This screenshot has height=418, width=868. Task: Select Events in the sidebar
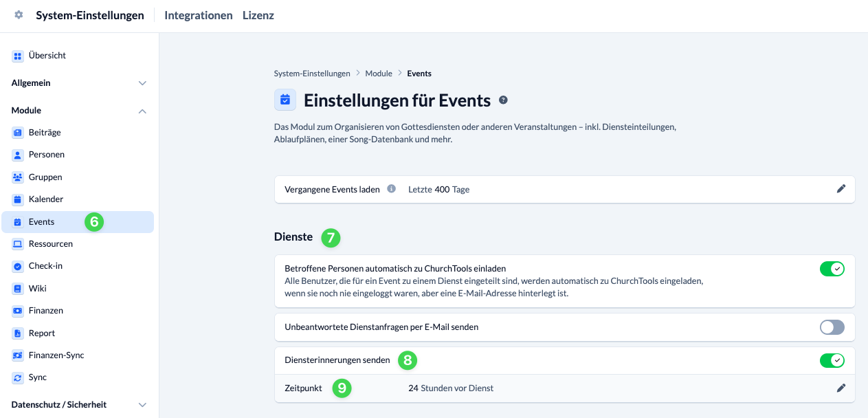point(77,222)
